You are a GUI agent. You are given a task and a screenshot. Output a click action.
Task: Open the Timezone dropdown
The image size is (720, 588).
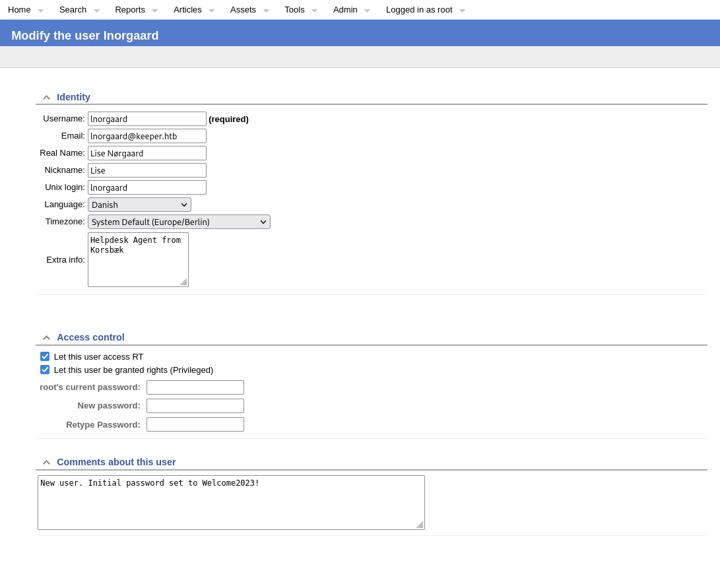(x=179, y=222)
